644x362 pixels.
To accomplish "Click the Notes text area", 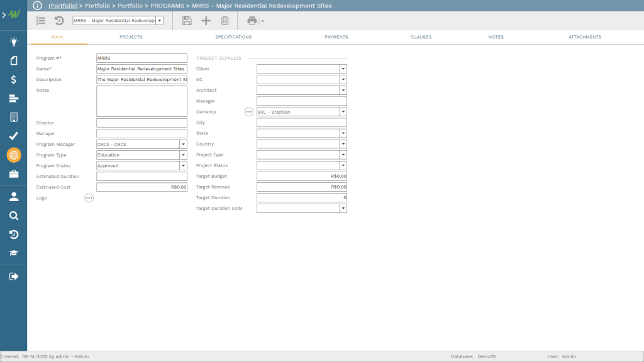I will point(142,101).
